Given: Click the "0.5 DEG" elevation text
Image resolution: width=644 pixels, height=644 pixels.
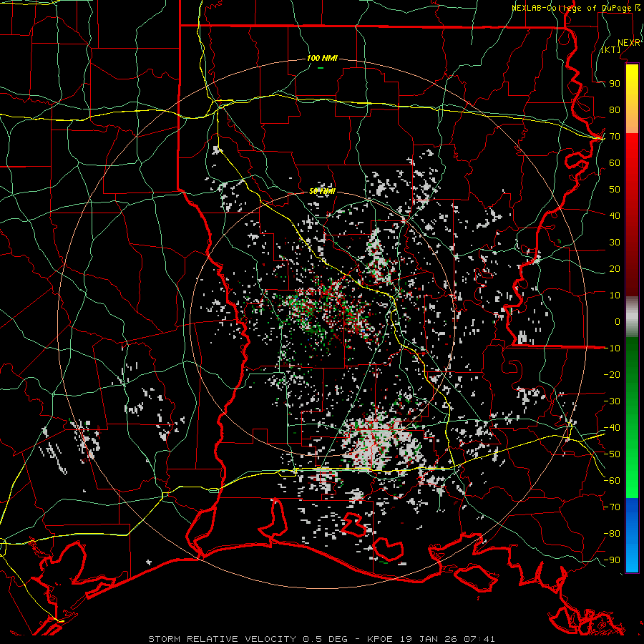Looking at the screenshot, I should (326, 639).
